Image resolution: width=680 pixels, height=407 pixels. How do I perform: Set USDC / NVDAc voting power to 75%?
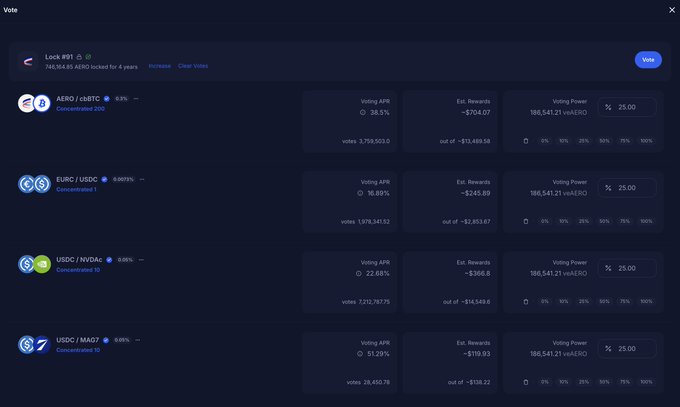[x=624, y=302]
